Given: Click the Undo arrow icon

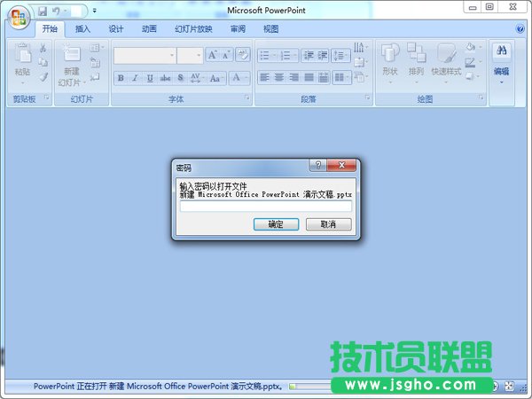Looking at the screenshot, I should point(55,11).
